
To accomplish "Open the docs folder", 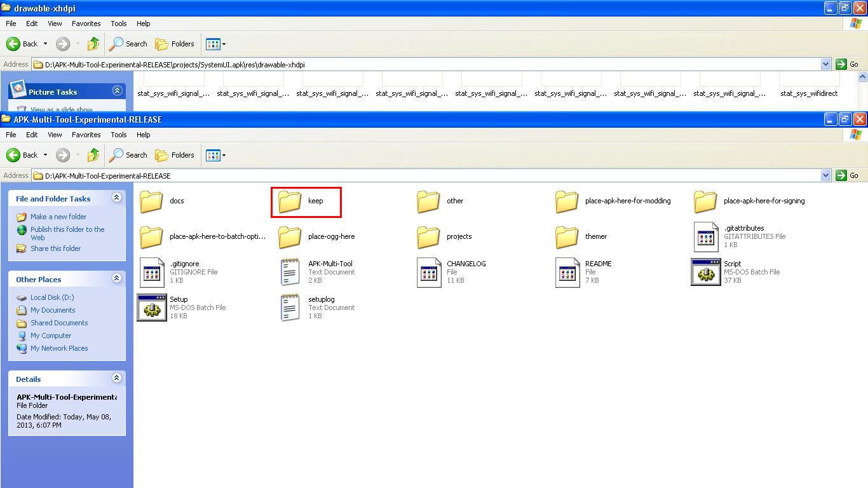I will point(161,201).
